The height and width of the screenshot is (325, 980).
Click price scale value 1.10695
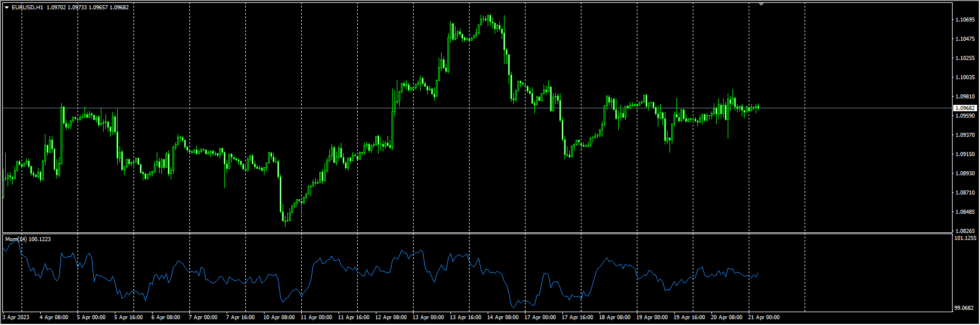[965, 20]
